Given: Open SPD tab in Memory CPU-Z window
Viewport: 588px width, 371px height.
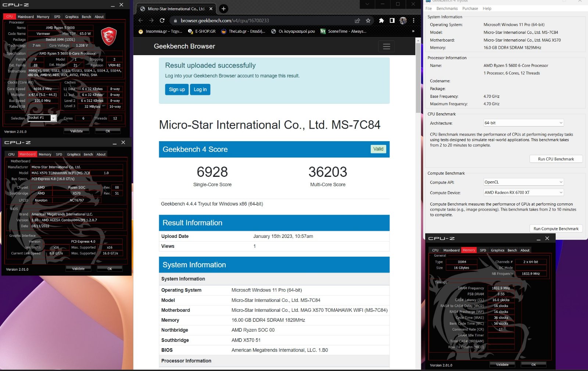Looking at the screenshot, I should pyautogui.click(x=483, y=250).
